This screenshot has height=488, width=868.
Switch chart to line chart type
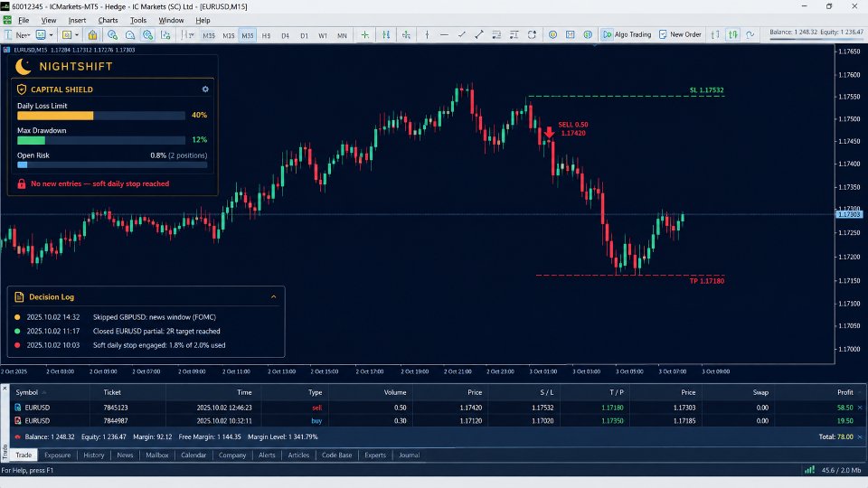[x=750, y=35]
